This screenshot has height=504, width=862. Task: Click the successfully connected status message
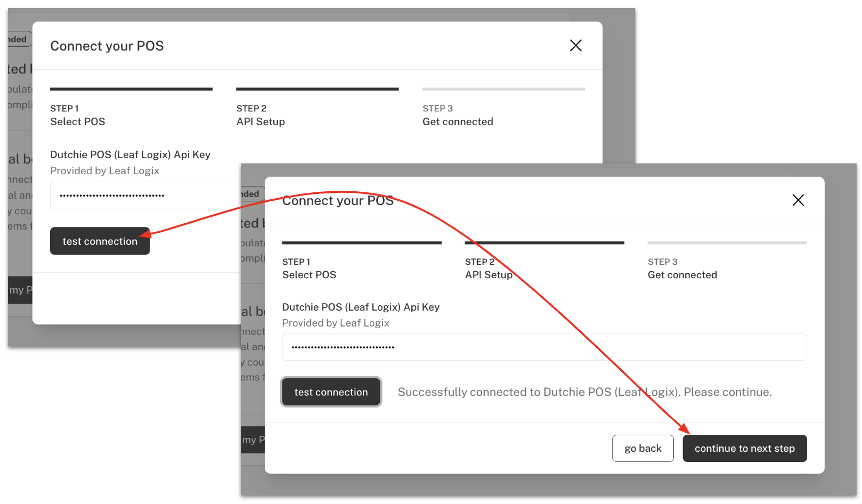tap(584, 392)
